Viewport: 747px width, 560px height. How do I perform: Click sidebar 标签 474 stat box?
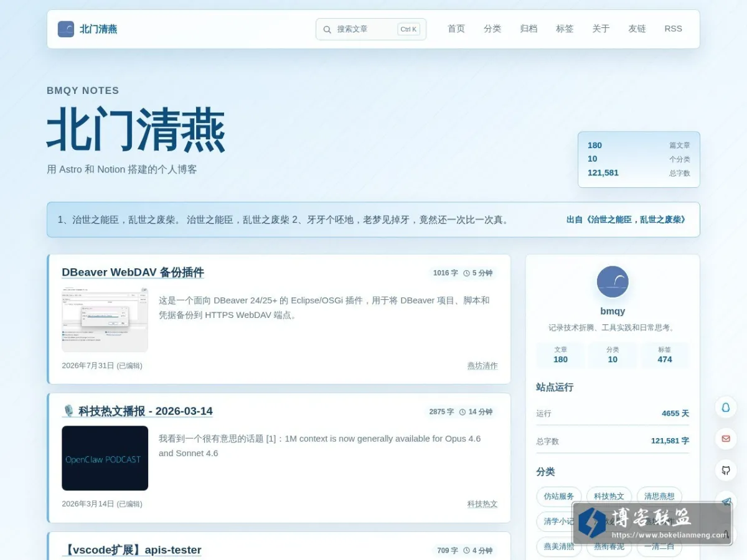665,355
